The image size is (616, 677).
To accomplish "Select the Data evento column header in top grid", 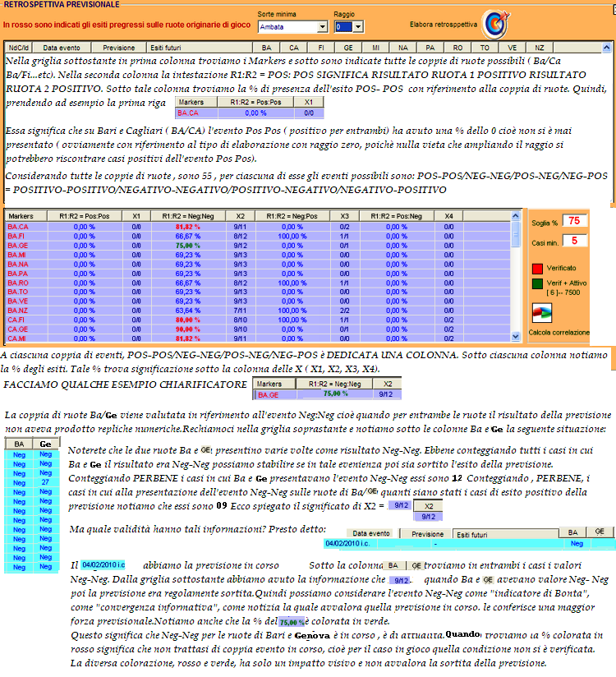I will click(62, 48).
